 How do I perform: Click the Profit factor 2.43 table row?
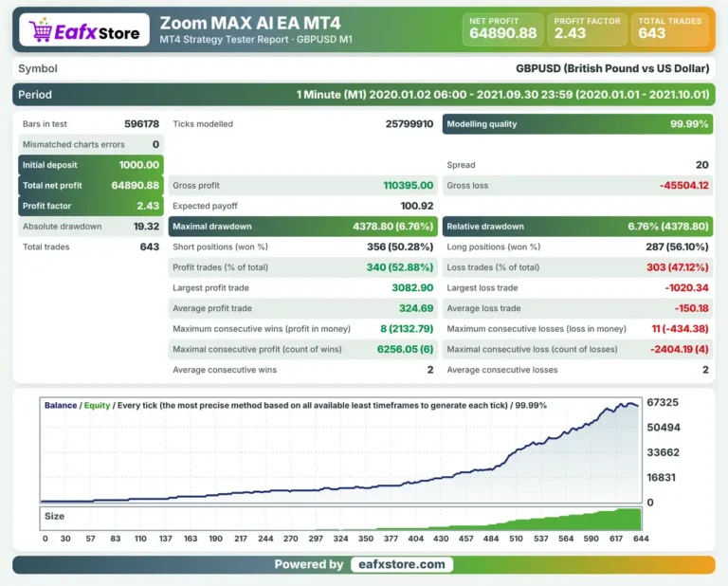(91, 206)
